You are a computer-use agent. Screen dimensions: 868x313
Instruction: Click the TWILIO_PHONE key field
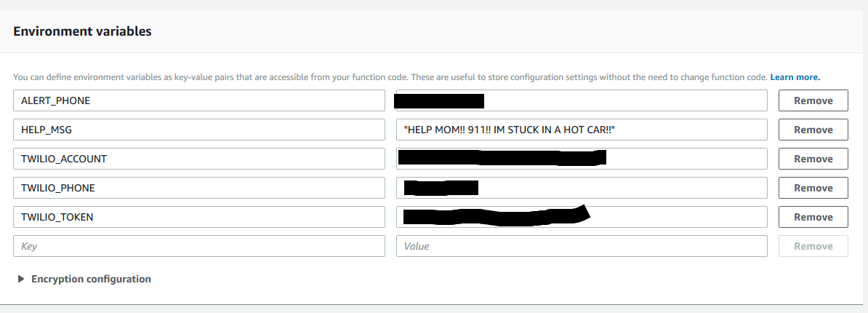pos(199,188)
